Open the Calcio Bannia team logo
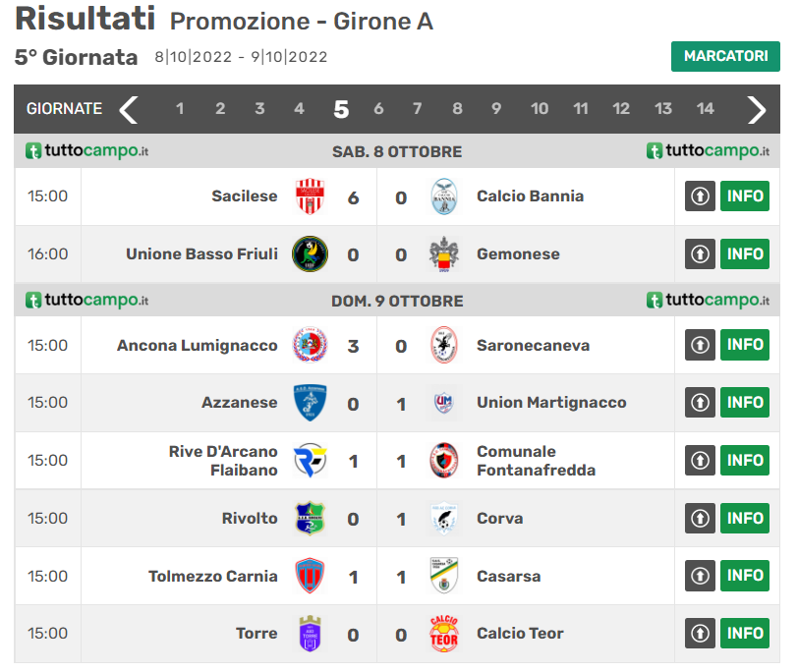The width and height of the screenshot is (798, 672). coord(444,196)
